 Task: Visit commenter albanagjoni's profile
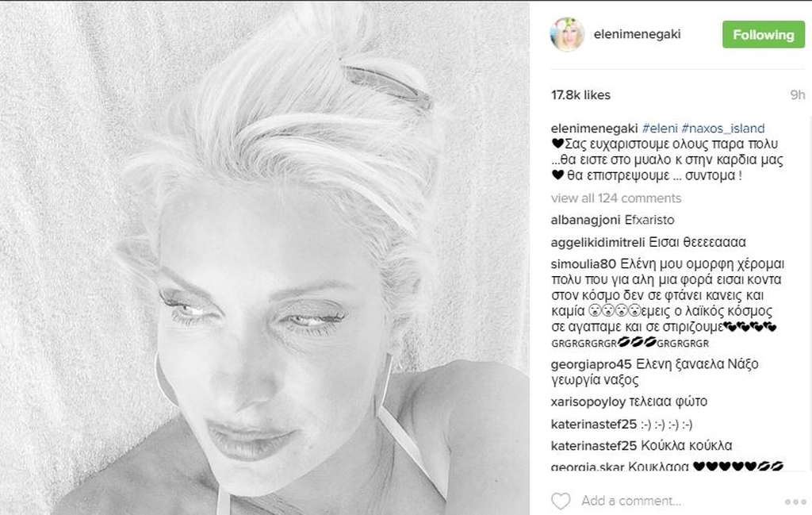(585, 220)
